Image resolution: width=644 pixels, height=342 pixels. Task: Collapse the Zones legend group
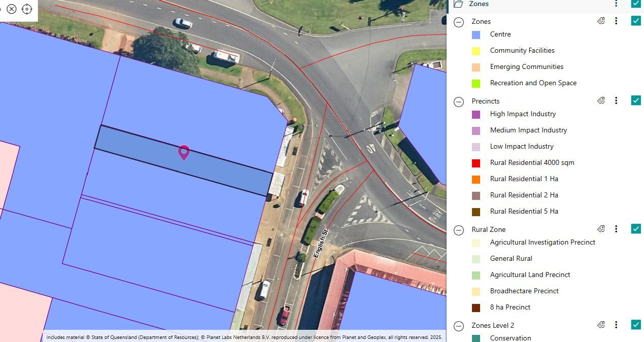459,22
